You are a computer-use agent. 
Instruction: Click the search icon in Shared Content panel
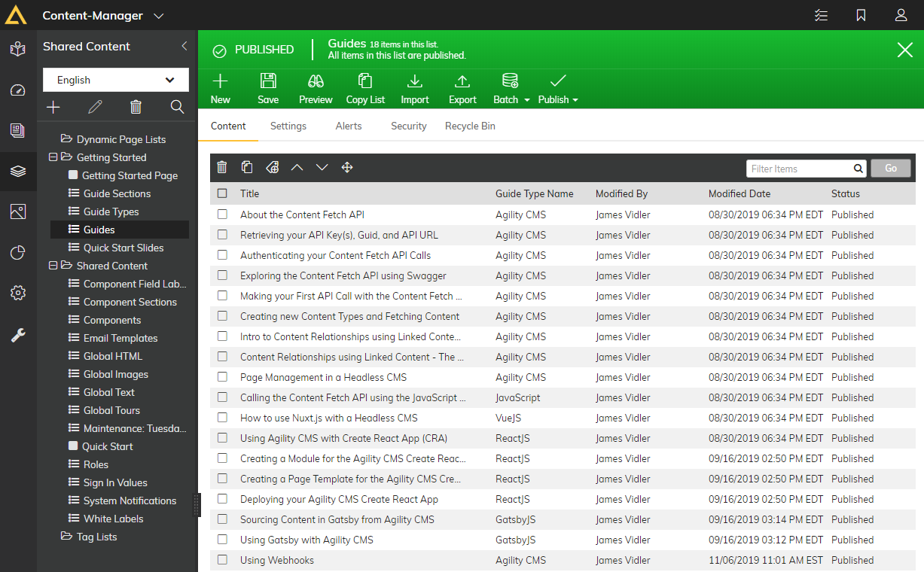pyautogui.click(x=177, y=107)
